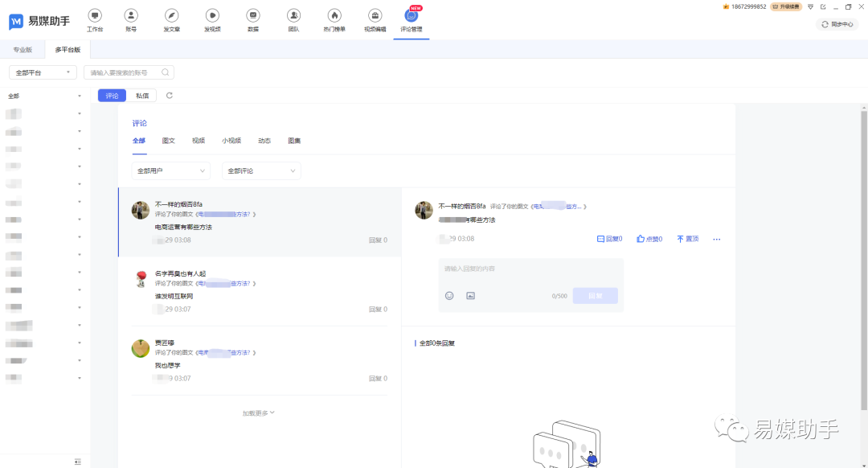Click the 同步中心 button
Screen dimensions: 868x468
(x=837, y=24)
